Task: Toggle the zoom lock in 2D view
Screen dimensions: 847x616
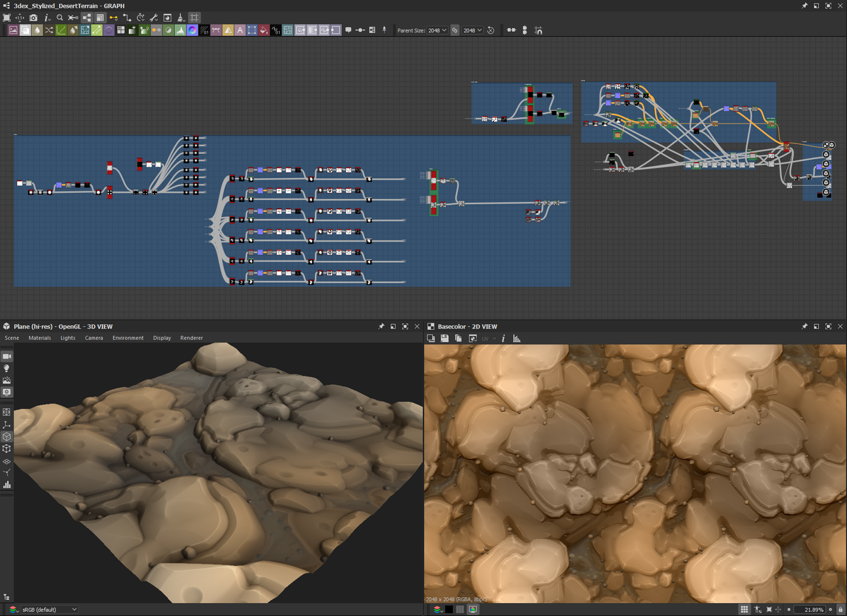Action: click(840, 610)
